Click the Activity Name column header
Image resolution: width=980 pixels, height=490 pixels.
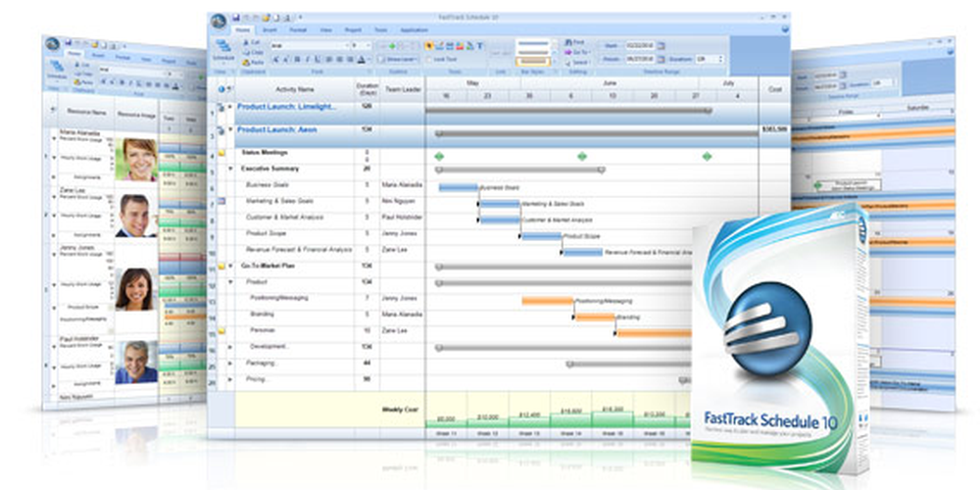pyautogui.click(x=294, y=89)
